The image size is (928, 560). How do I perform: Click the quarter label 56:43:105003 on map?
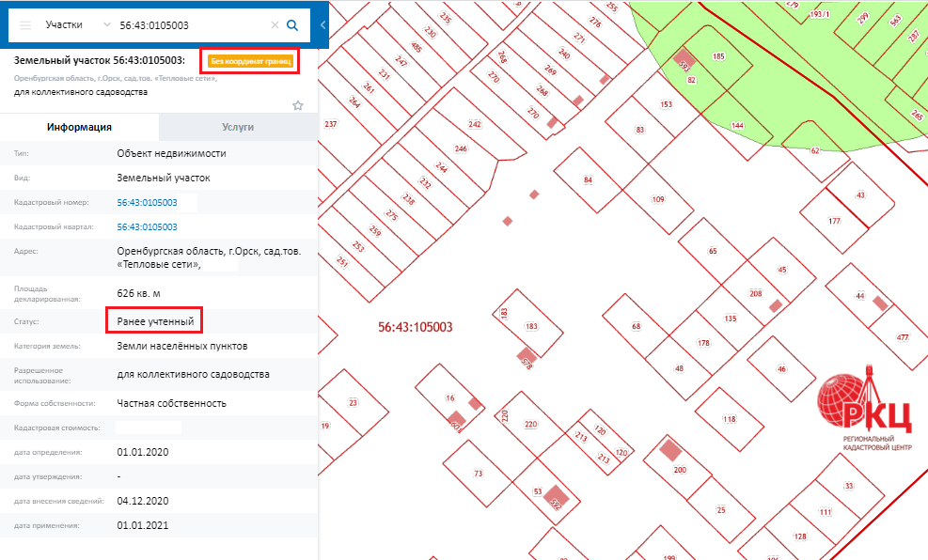point(416,327)
